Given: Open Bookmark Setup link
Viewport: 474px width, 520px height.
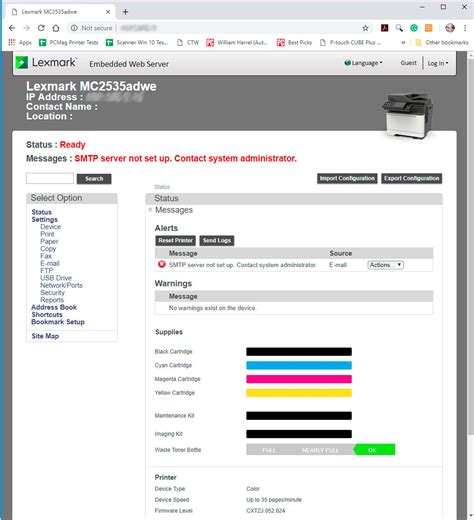Looking at the screenshot, I should (x=58, y=322).
